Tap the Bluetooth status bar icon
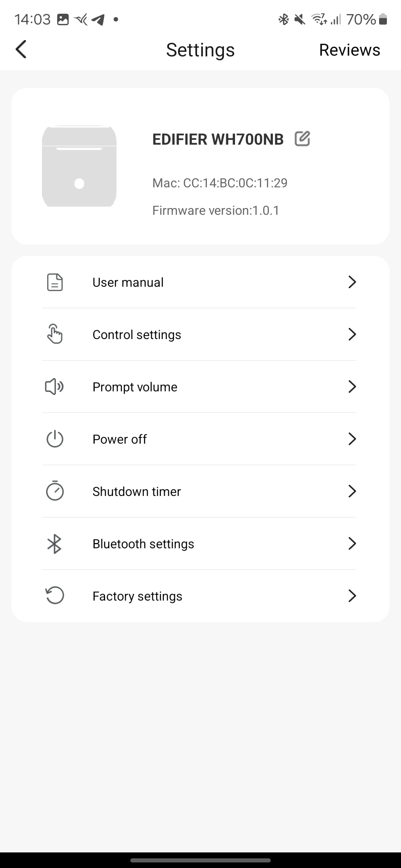 284,19
